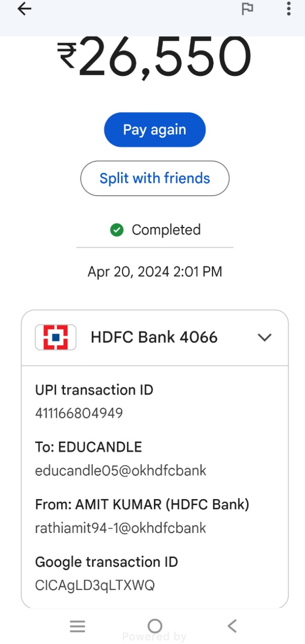Click the Pay again button

tap(155, 130)
